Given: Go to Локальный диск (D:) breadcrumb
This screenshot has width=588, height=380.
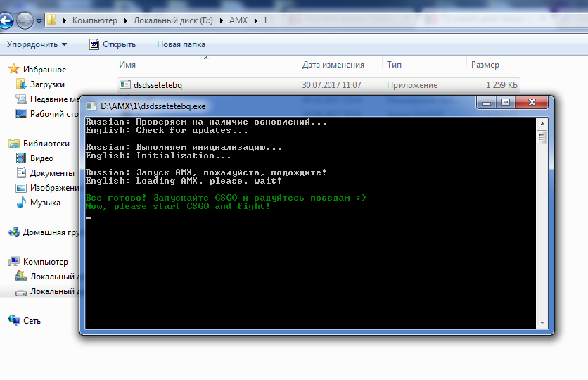Looking at the screenshot, I should point(173,20).
